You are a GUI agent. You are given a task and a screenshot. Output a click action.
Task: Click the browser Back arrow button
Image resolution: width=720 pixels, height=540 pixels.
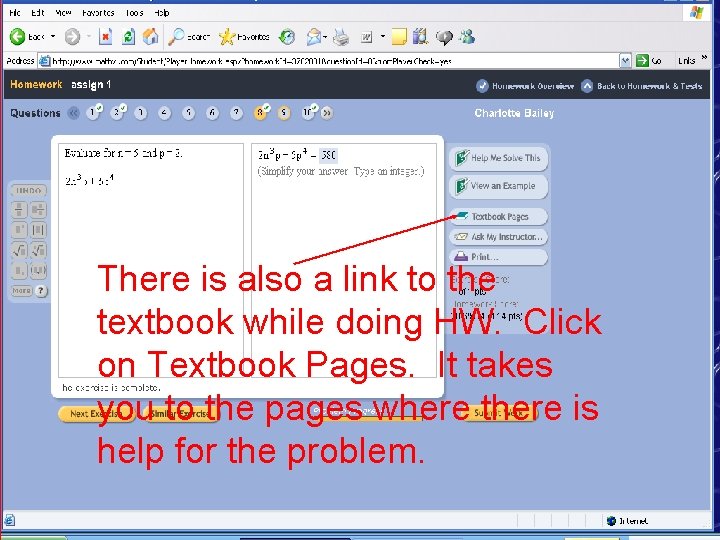27,36
